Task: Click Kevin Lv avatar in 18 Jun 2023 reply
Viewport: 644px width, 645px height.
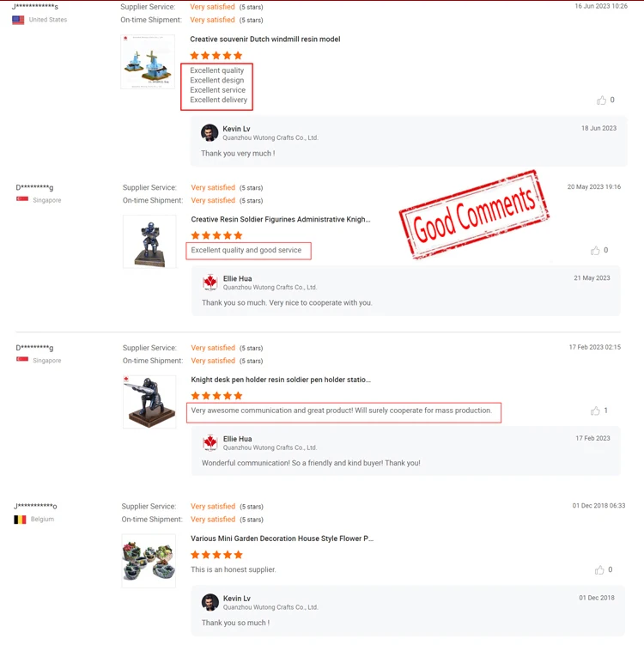Action: point(210,133)
